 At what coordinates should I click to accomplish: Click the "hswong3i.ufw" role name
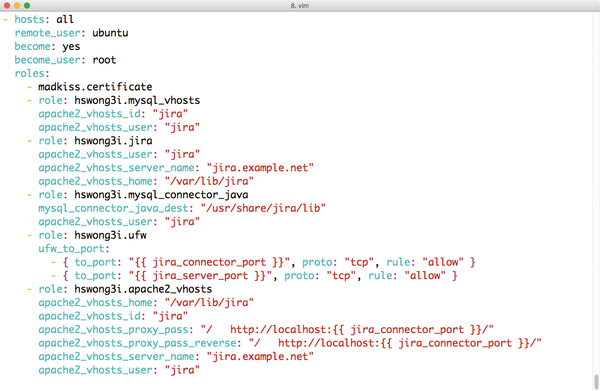tap(110, 235)
